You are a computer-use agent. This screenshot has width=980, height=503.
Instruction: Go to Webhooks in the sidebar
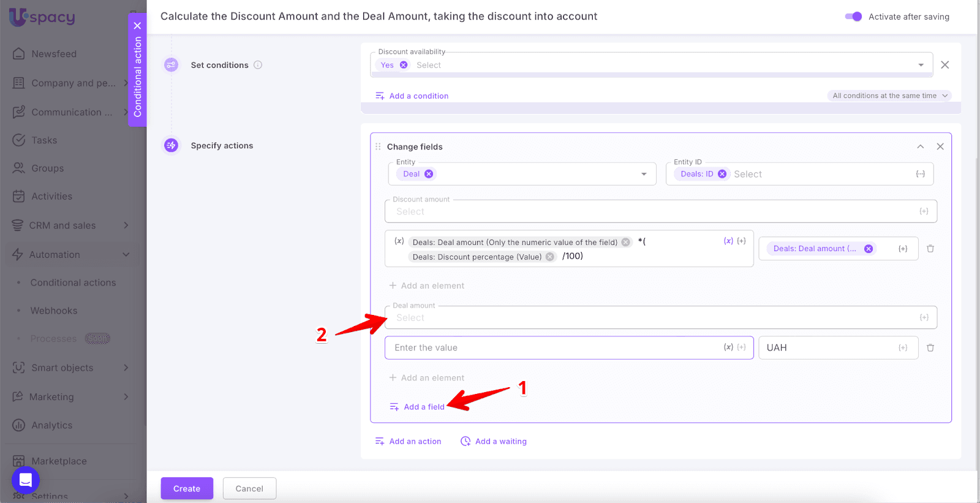click(x=54, y=311)
